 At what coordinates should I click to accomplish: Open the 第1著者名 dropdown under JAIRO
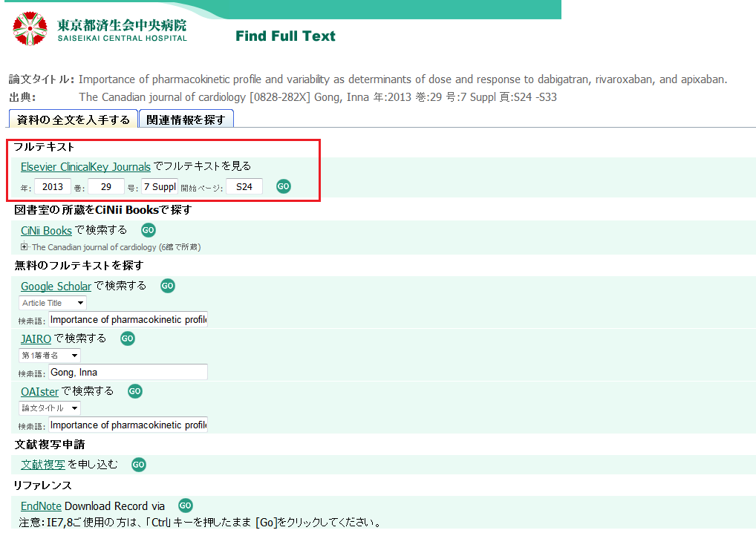[x=50, y=356]
